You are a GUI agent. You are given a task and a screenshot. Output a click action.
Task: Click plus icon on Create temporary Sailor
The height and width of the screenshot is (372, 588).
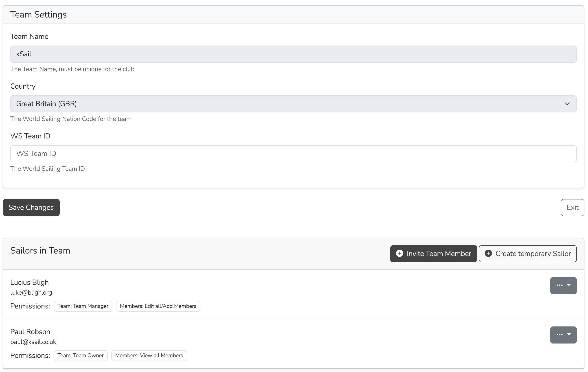click(488, 254)
